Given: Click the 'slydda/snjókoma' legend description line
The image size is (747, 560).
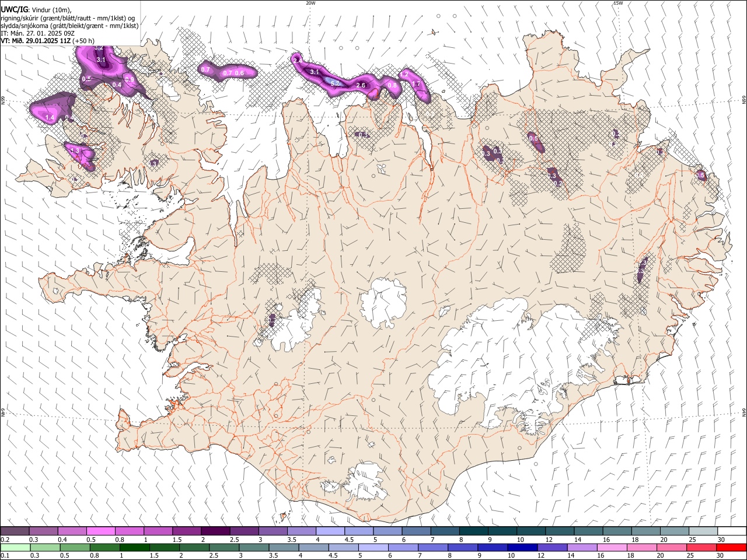Looking at the screenshot, I should tap(69, 26).
